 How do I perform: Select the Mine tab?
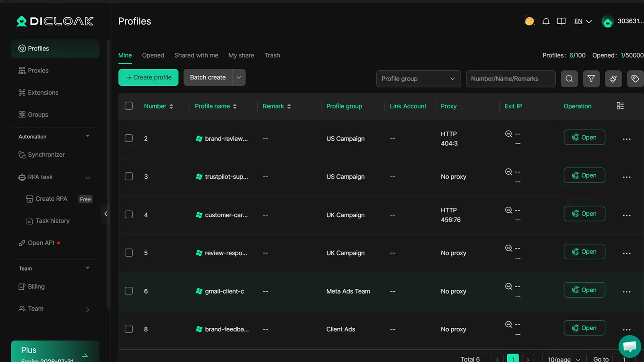(125, 56)
